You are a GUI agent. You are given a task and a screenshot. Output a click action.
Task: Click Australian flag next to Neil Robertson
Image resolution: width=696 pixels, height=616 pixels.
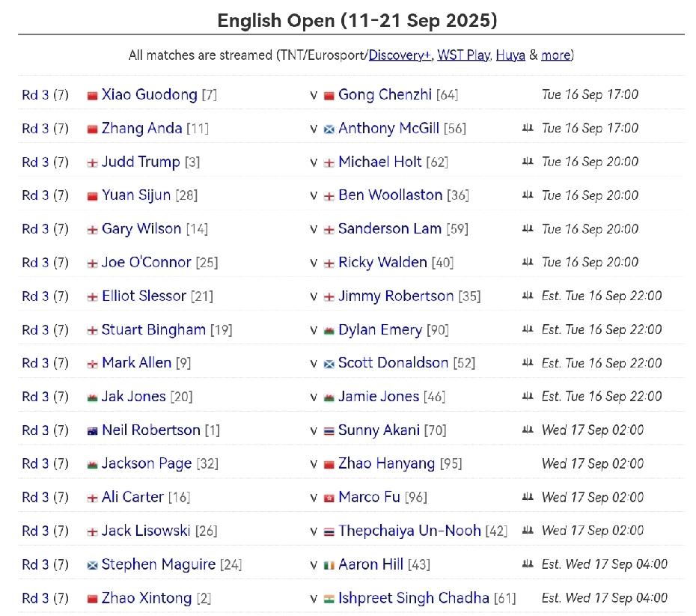pos(92,431)
